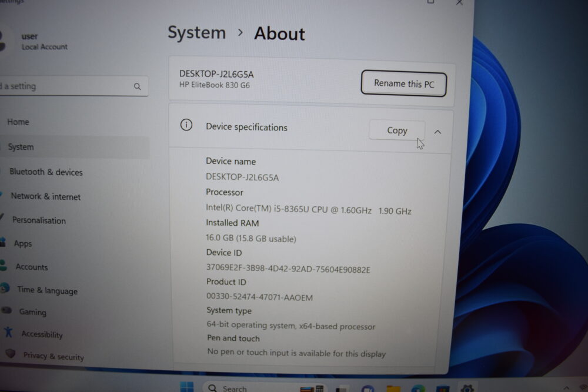This screenshot has height=392, width=588.
Task: Click the About page heading
Action: [280, 33]
